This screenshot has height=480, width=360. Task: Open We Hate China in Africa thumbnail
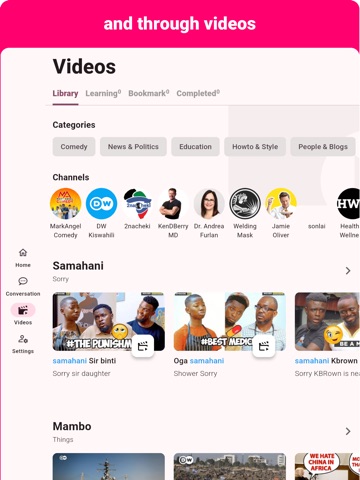pos(327,466)
